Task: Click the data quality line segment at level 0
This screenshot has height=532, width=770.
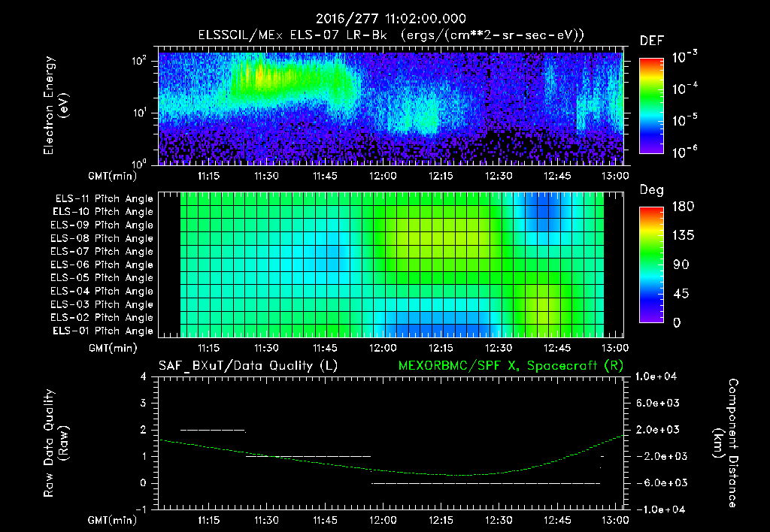Action: pyautogui.click(x=486, y=483)
